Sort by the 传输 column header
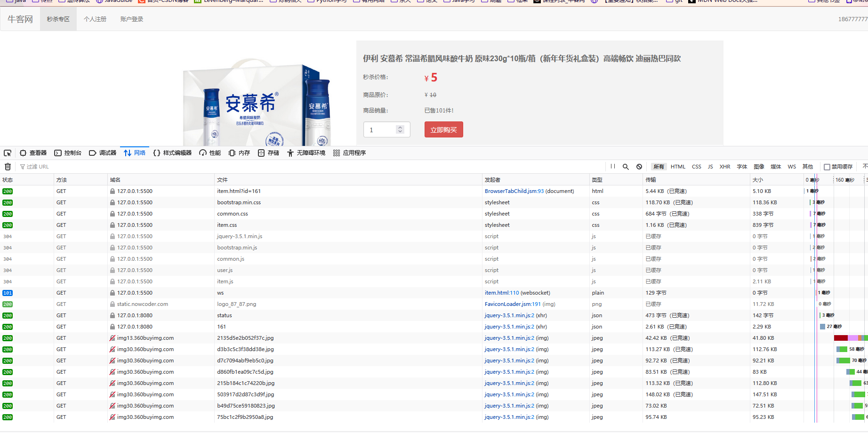This screenshot has height=433, width=868. [x=697, y=180]
